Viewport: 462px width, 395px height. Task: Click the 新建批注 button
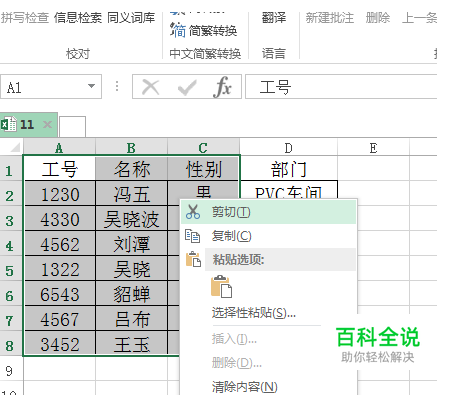point(330,18)
